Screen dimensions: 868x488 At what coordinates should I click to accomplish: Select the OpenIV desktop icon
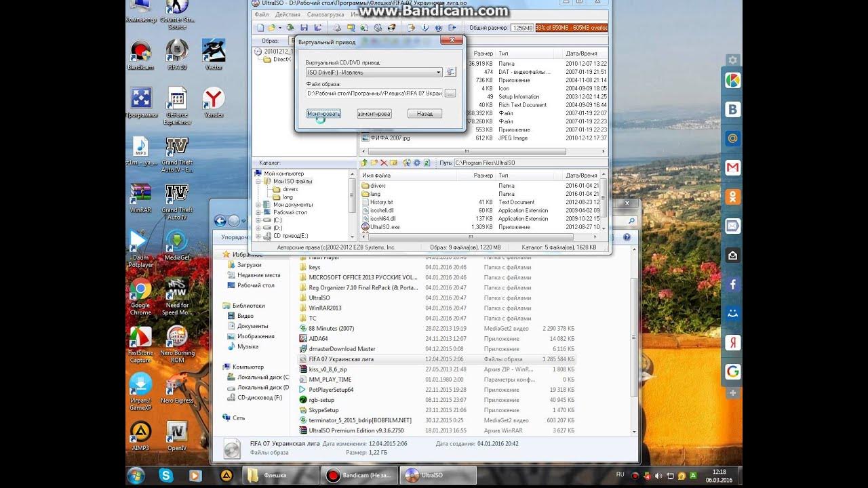176,436
